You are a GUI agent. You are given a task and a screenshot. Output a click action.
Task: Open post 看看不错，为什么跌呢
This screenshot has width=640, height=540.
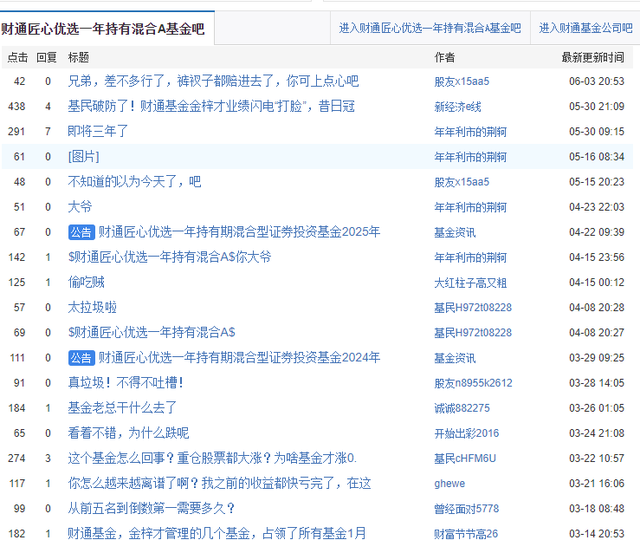point(128,433)
